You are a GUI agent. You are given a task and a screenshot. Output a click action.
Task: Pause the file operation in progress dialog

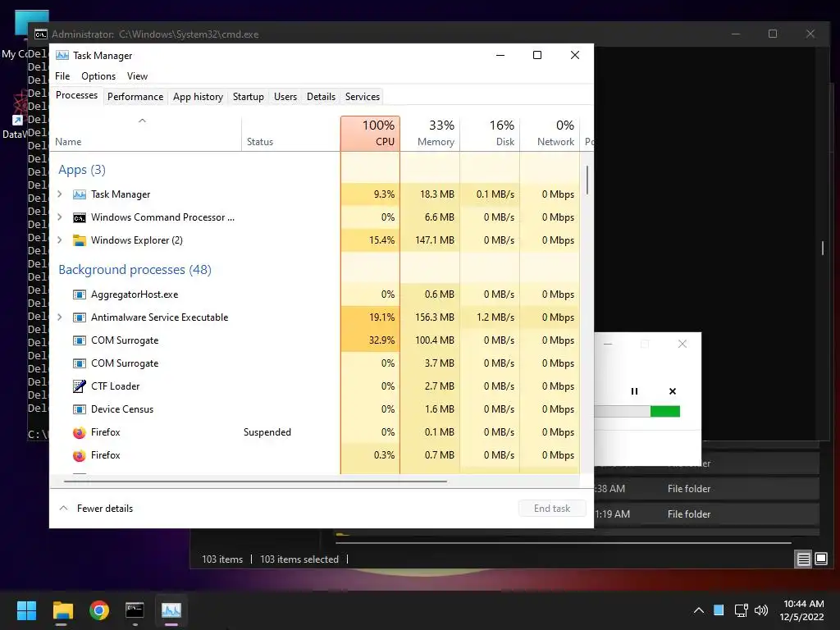click(634, 391)
